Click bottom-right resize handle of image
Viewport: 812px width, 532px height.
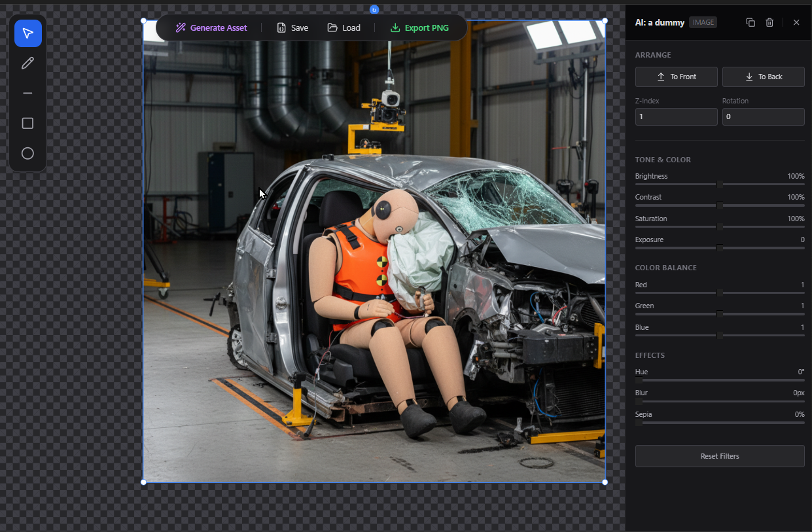pyautogui.click(x=605, y=482)
